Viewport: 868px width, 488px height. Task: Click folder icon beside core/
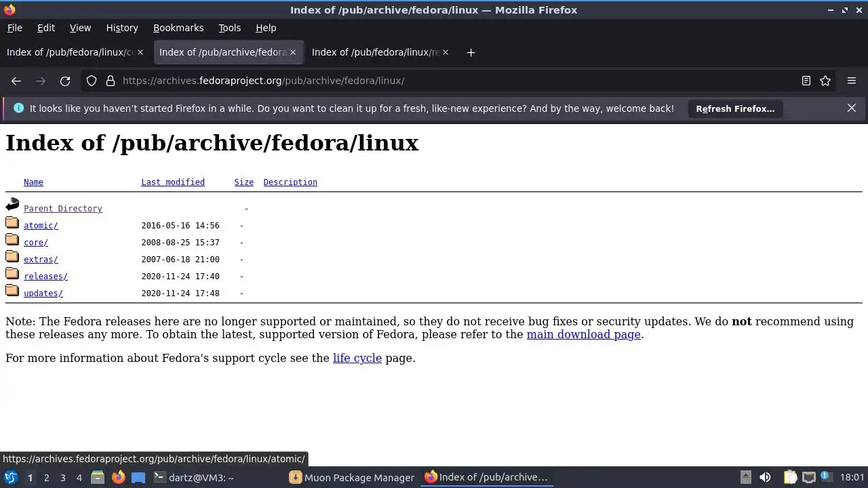[x=12, y=239]
